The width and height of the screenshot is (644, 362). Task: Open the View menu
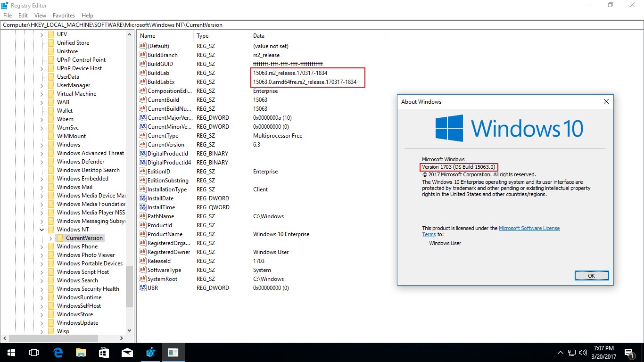pyautogui.click(x=41, y=16)
